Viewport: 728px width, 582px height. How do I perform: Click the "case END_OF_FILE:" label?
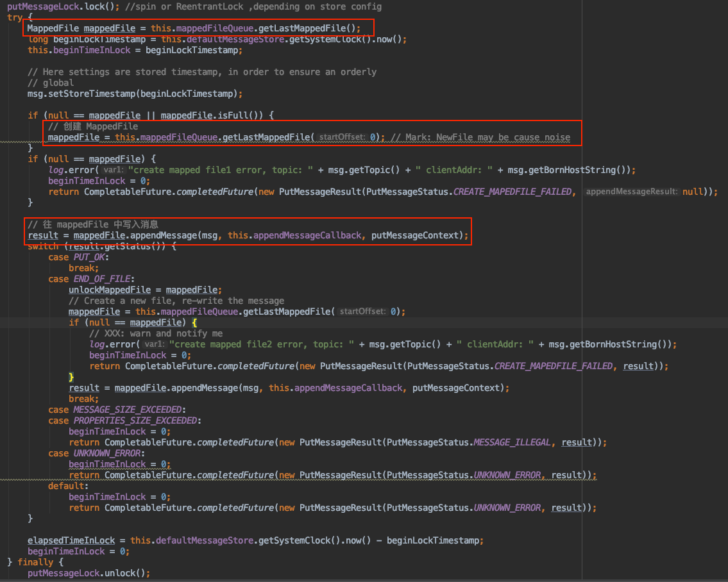tap(91, 279)
